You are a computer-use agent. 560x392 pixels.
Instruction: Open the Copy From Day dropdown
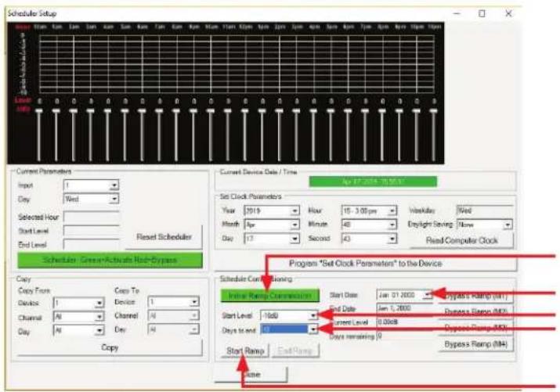[78, 331]
